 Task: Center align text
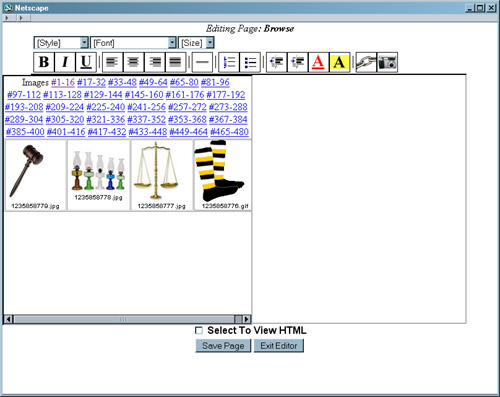pyautogui.click(x=134, y=62)
